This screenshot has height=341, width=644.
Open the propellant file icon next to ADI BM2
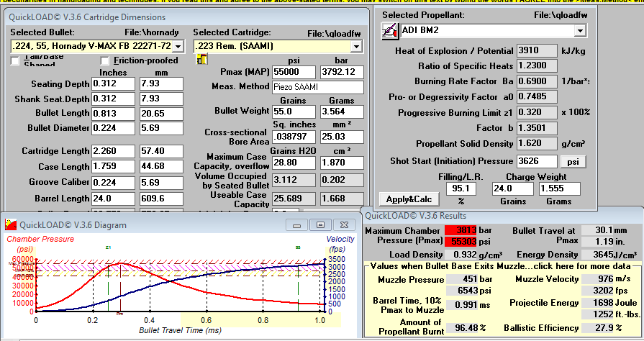pos(389,31)
